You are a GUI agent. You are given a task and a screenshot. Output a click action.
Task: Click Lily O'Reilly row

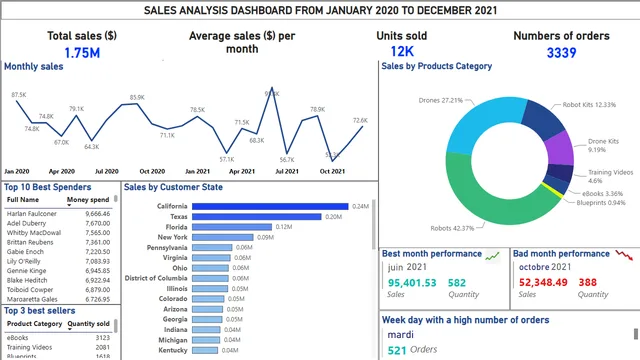click(58, 261)
